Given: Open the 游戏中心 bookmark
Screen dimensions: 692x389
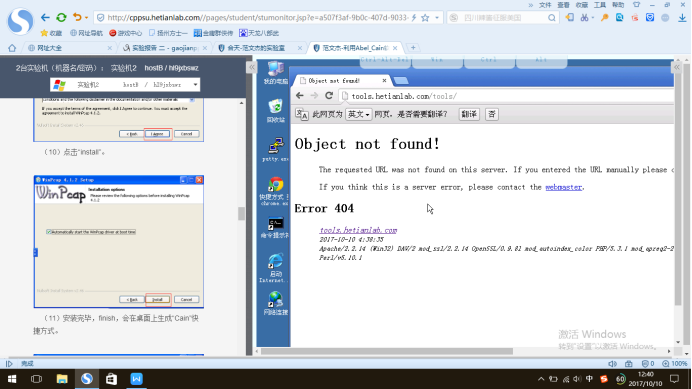Looking at the screenshot, I should (126, 33).
